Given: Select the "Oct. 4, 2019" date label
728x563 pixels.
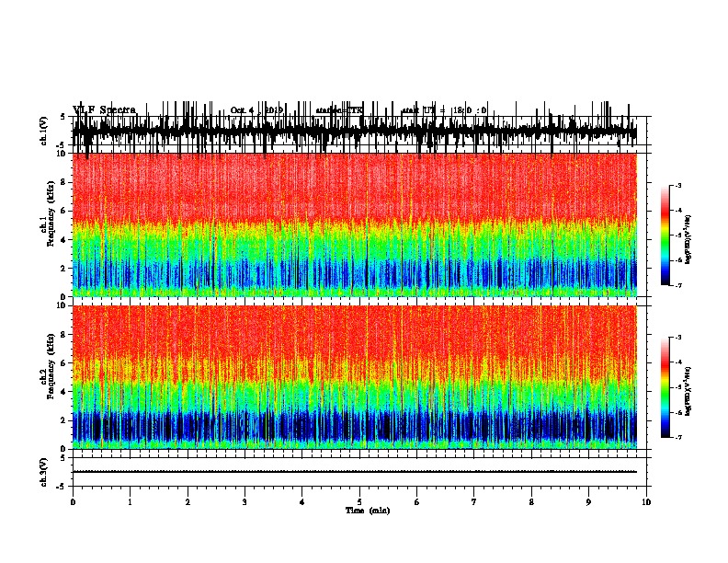Looking at the screenshot, I should coord(256,110).
